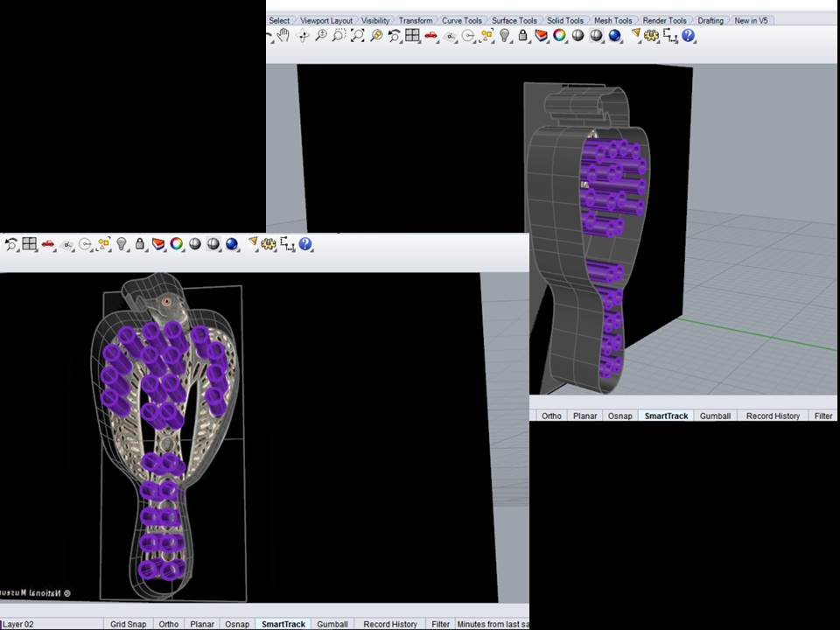Screen dimensions: 840x630
Task: Toggle SmartTrack in upper window status bar
Action: pos(666,416)
